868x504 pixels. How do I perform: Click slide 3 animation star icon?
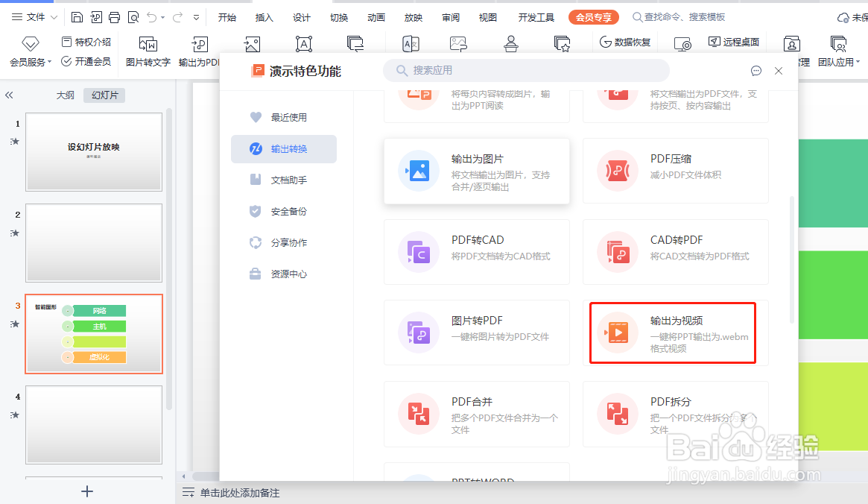(x=15, y=324)
